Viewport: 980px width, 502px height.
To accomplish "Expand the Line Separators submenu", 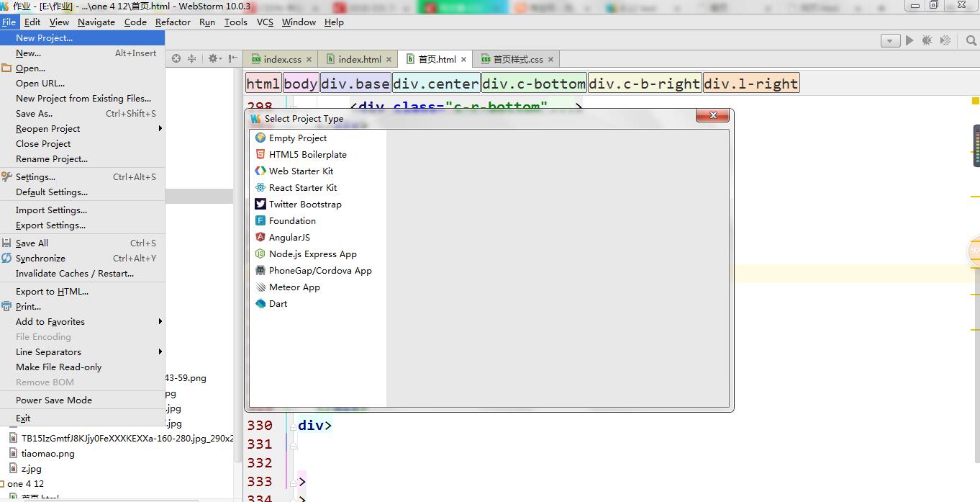I will [83, 351].
